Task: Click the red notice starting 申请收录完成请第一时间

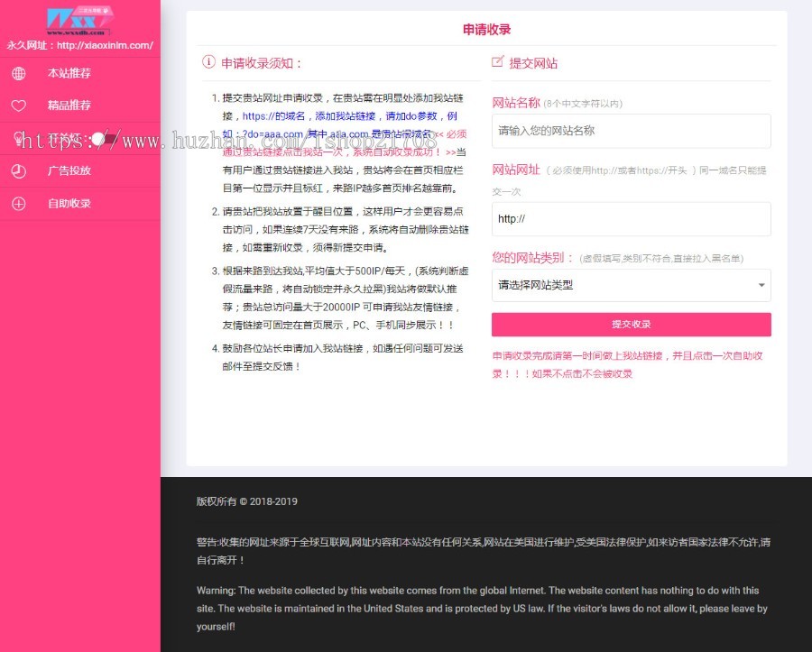Action: (628, 365)
